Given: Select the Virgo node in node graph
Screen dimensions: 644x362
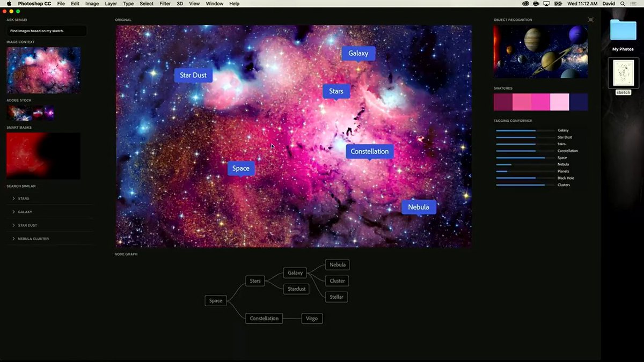Looking at the screenshot, I should (312, 319).
